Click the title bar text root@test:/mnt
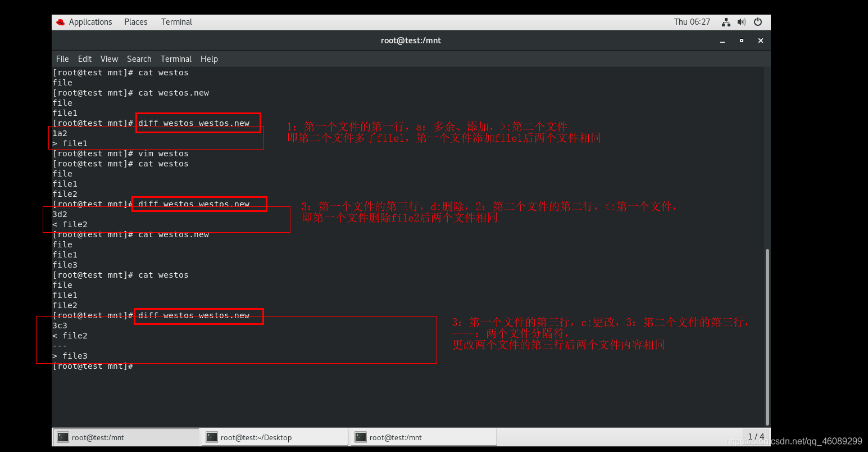The image size is (868, 452). pos(411,40)
